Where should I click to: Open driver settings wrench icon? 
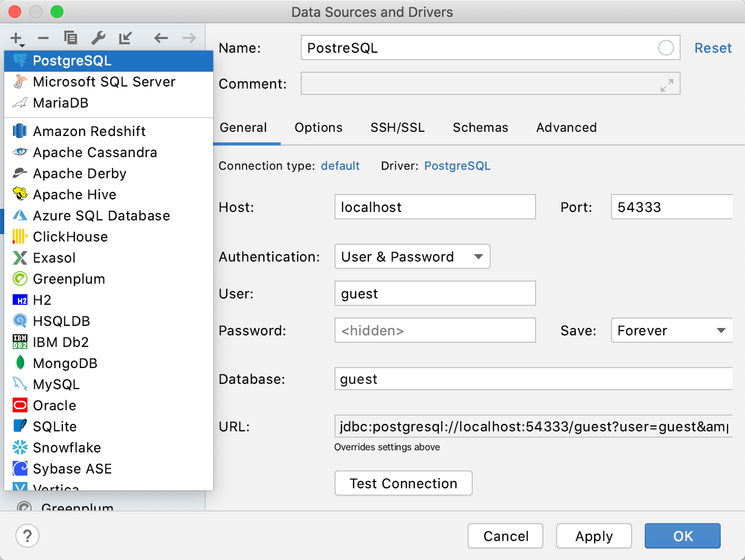pos(98,38)
